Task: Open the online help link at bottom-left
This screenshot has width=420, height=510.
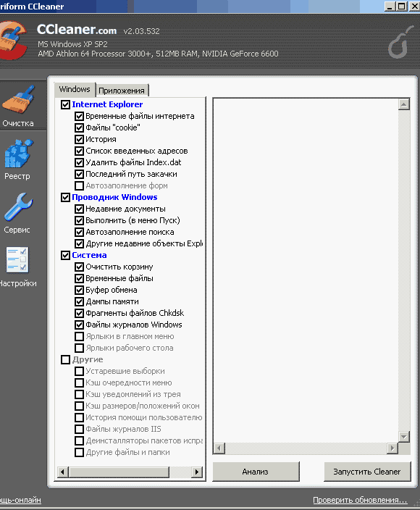Action: [20, 500]
